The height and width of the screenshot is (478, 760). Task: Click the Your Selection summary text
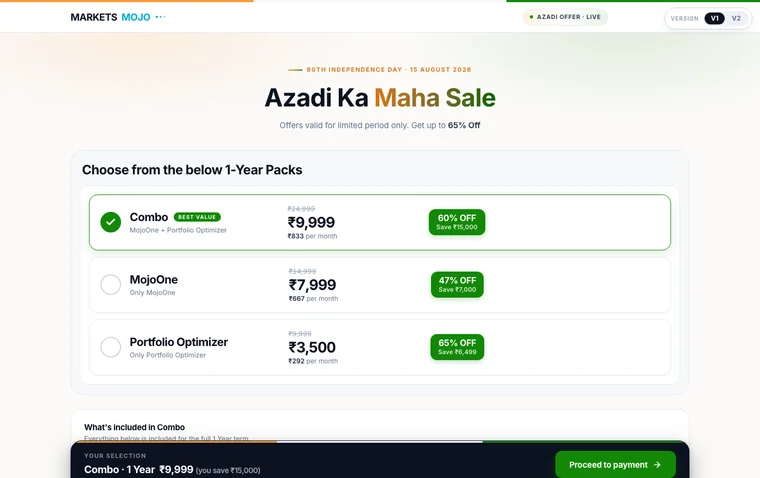172,469
